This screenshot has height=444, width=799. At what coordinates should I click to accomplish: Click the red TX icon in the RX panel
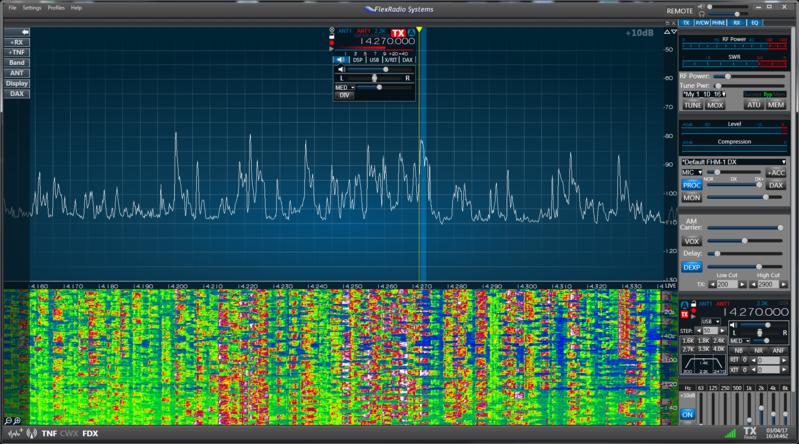click(685, 315)
